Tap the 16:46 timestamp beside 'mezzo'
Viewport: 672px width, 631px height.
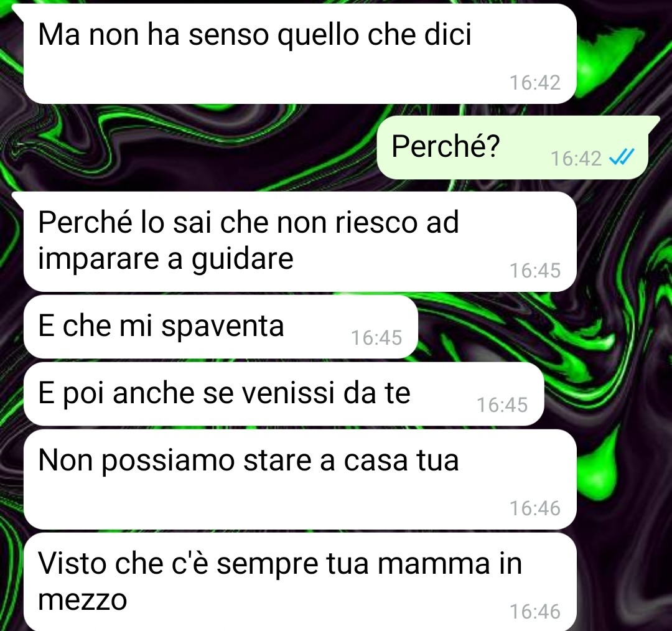pos(535,612)
